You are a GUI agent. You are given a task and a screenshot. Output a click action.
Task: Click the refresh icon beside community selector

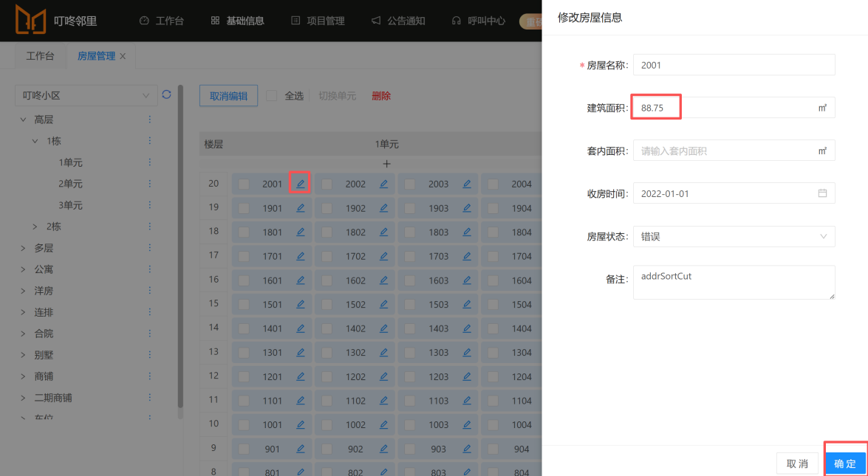pyautogui.click(x=166, y=94)
